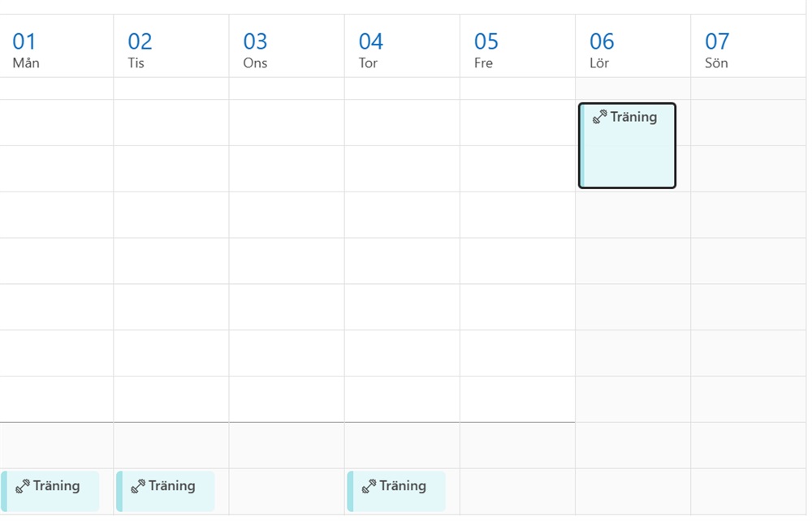Click empty Wednesday slot between the bottom Träning events
This screenshot has width=812, height=521.
(287, 491)
